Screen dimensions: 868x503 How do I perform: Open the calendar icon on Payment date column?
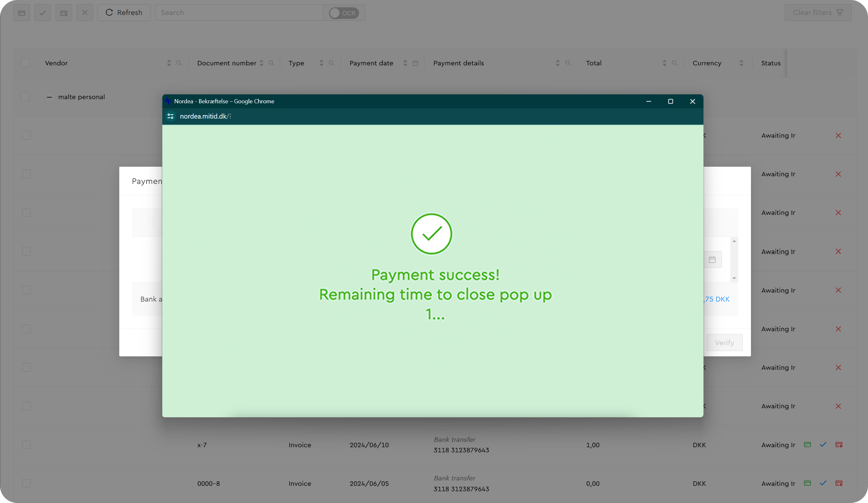point(416,63)
